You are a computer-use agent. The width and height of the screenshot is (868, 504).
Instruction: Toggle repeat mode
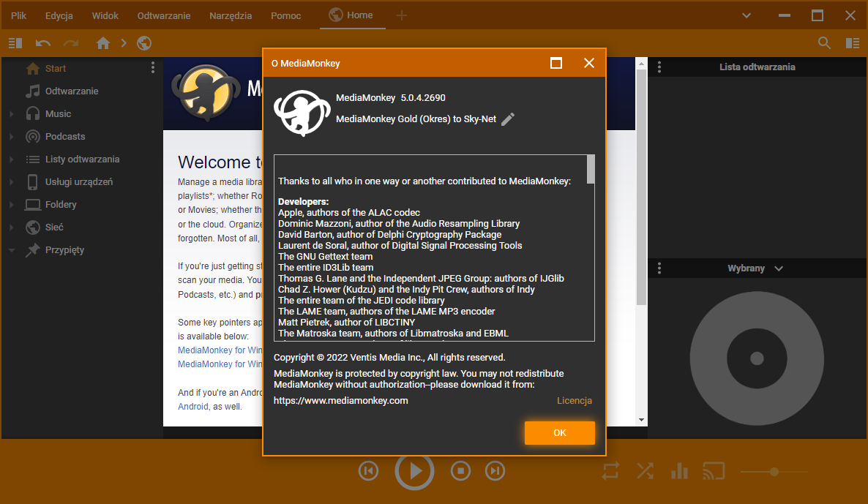pos(610,471)
